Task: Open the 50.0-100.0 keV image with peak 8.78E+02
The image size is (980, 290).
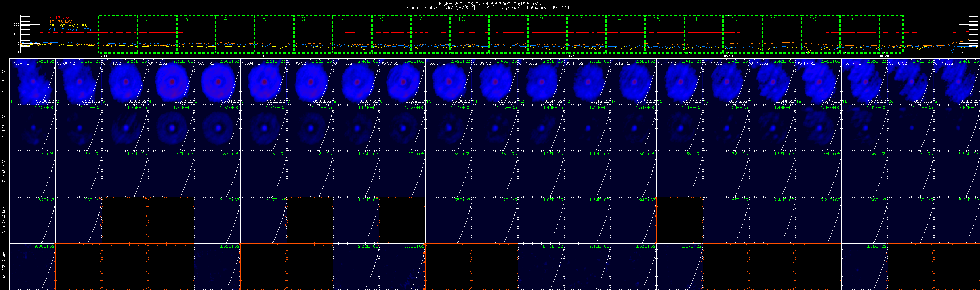Action: 864,266
